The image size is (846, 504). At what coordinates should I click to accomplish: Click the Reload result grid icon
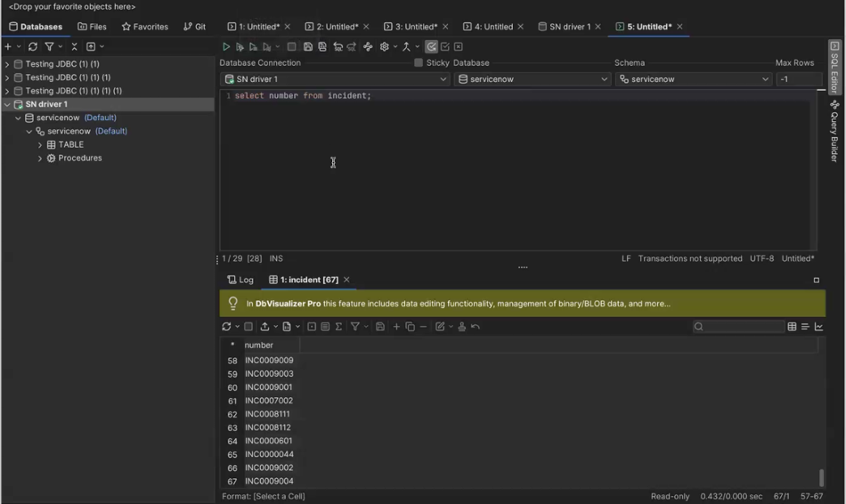[226, 327]
